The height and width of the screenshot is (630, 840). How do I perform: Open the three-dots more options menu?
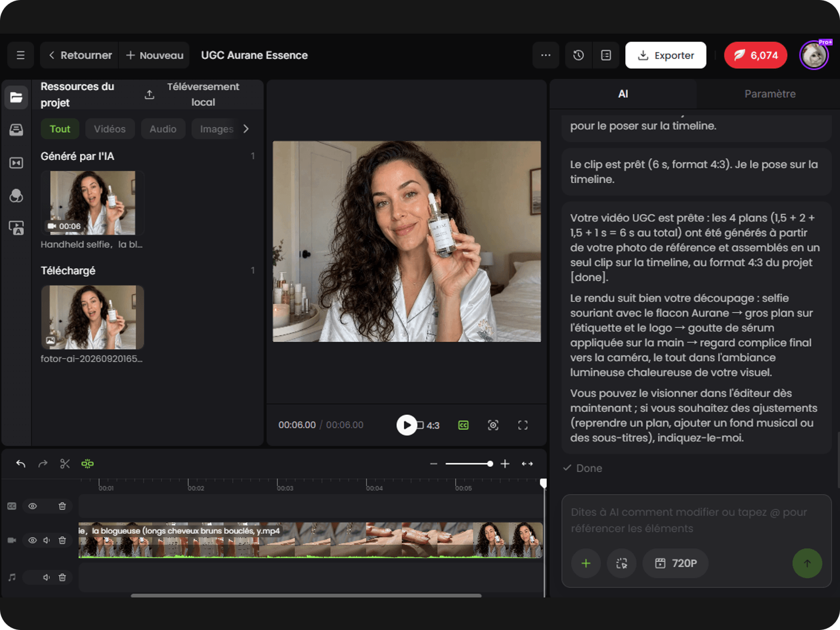click(x=545, y=55)
